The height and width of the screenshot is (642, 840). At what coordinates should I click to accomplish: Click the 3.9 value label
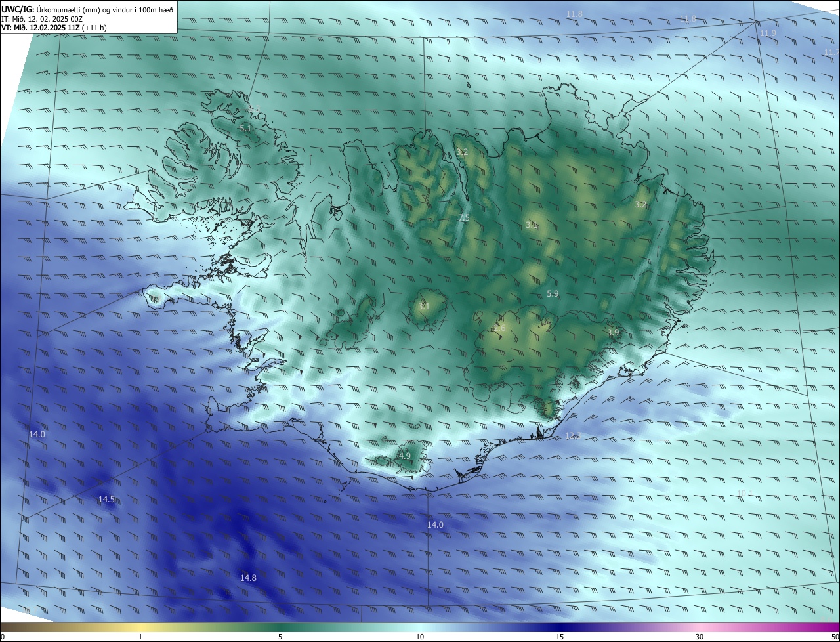[x=613, y=333]
